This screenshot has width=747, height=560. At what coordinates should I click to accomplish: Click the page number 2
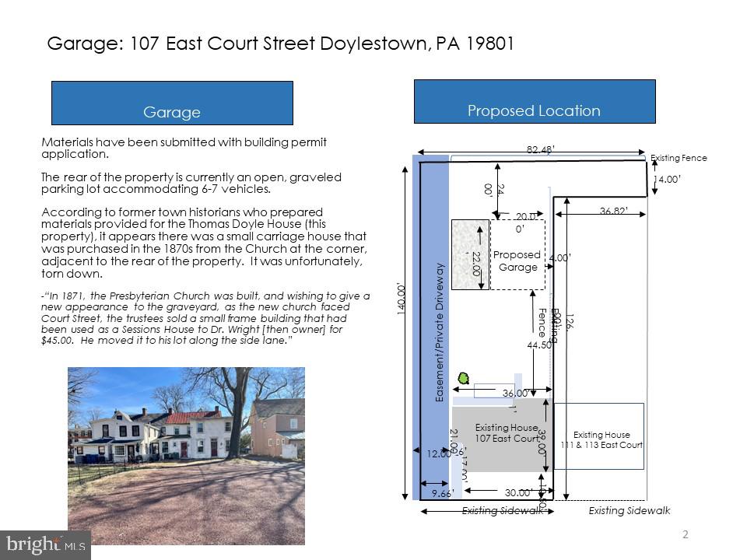point(686,534)
